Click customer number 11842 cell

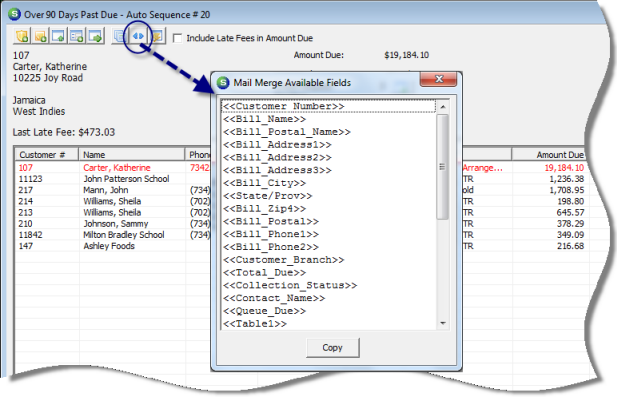tap(31, 235)
